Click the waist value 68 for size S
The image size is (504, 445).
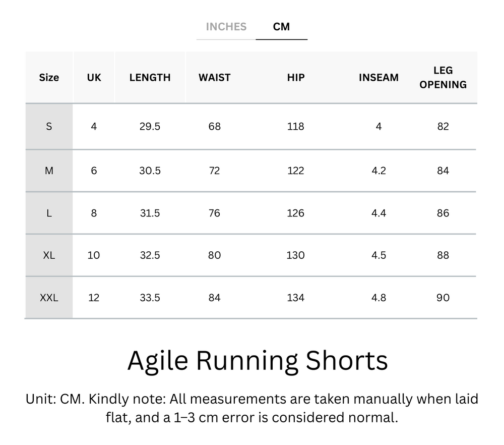coord(214,127)
